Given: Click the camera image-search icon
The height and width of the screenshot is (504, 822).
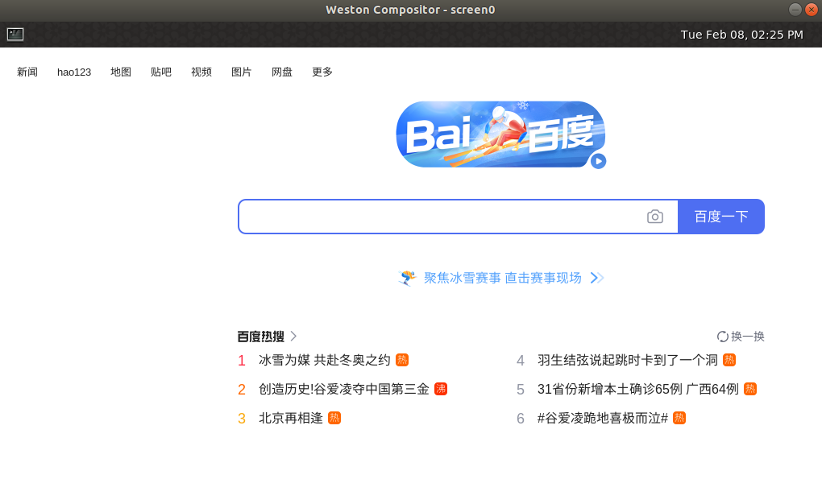Looking at the screenshot, I should pos(654,217).
